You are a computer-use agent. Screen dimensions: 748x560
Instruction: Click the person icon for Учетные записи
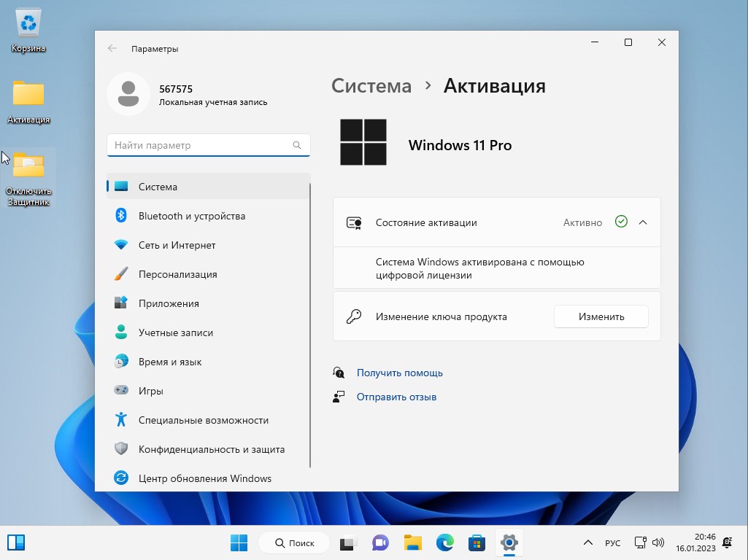point(121,332)
